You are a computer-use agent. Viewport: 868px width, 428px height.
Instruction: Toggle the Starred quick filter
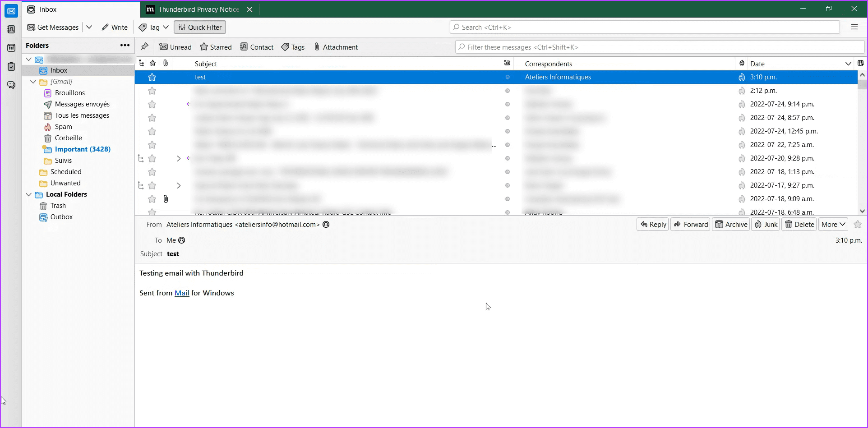tap(216, 46)
